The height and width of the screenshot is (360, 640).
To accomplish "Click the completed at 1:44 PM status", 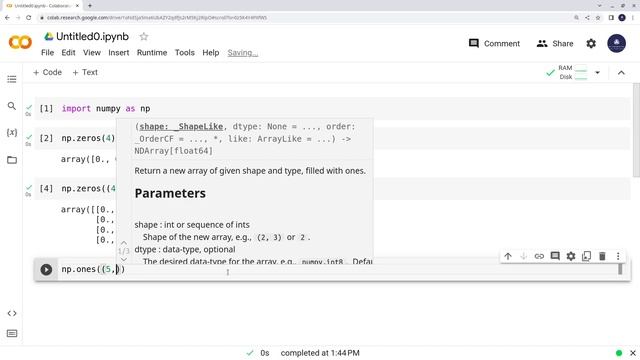I will pyautogui.click(x=320, y=353).
